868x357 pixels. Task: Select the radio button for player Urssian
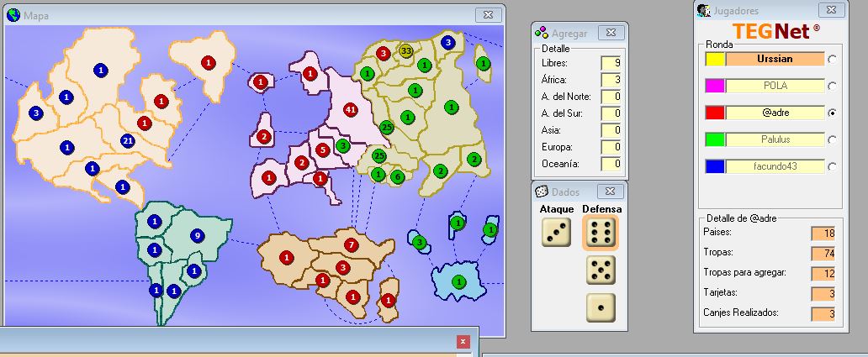pos(832,60)
